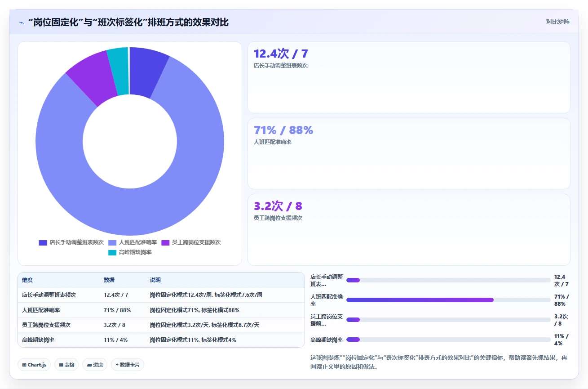Screen dimensions: 588x389
Task: Click the 数据卡片 tag chip
Action: pyautogui.click(x=127, y=365)
